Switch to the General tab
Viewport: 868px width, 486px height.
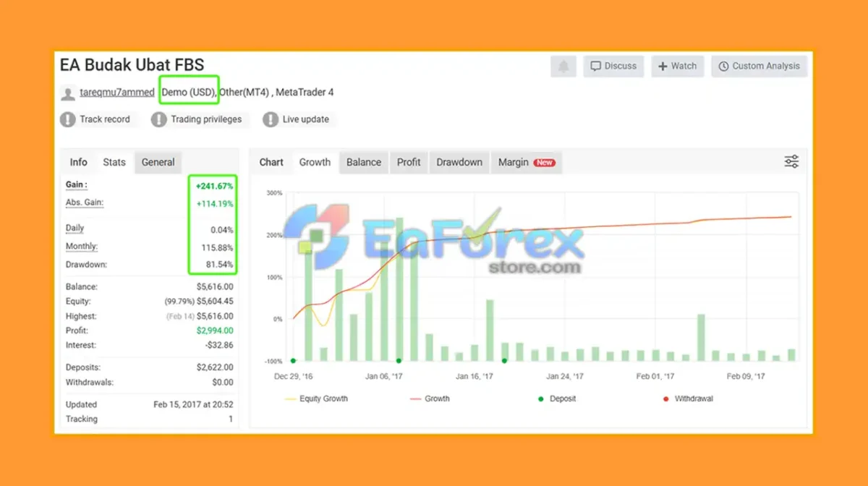(158, 162)
